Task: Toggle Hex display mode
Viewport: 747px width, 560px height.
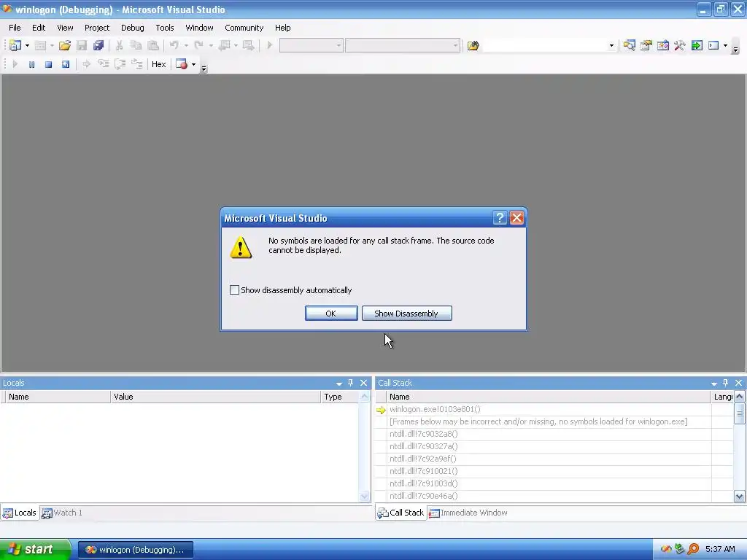Action: coord(158,64)
